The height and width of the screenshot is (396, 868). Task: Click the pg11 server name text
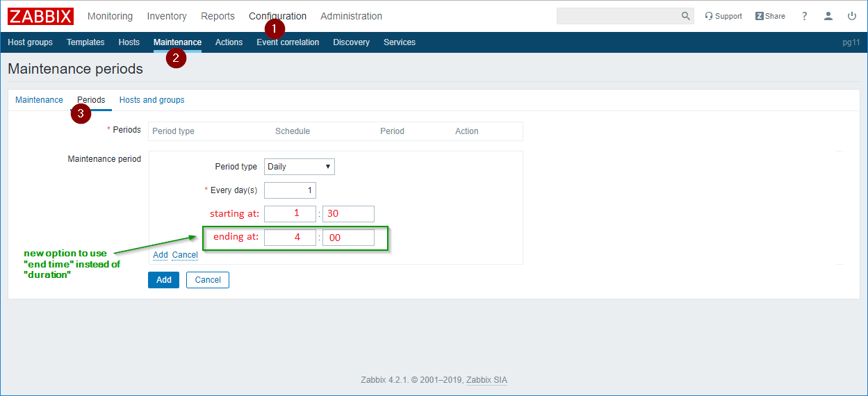[851, 42]
